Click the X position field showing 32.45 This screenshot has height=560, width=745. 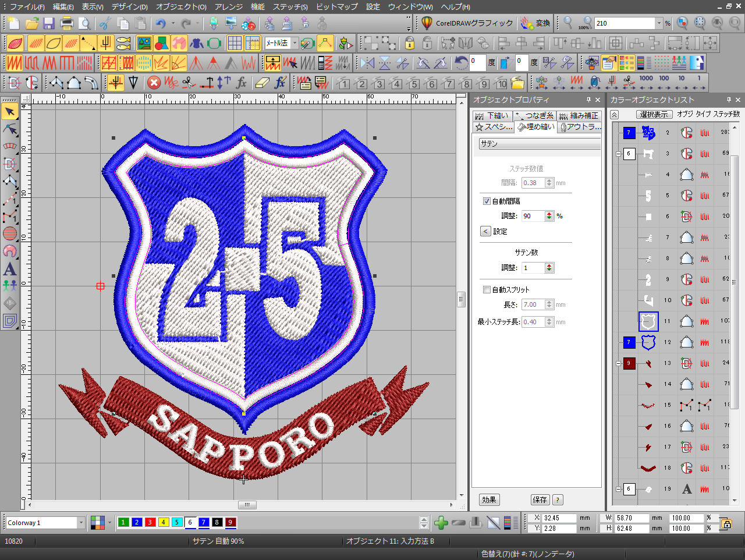(x=559, y=518)
